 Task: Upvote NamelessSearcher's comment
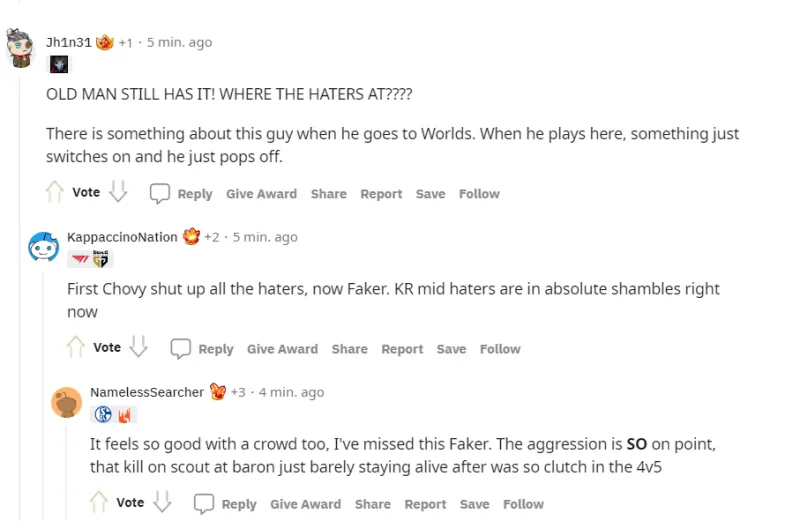point(99,502)
